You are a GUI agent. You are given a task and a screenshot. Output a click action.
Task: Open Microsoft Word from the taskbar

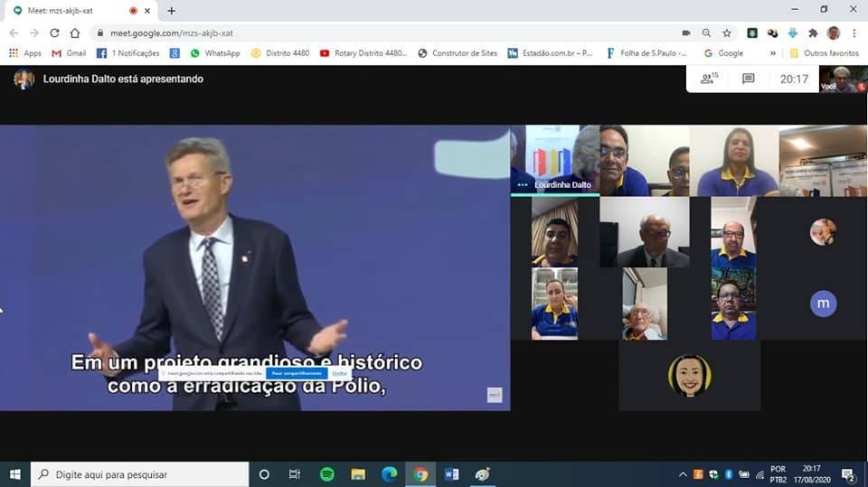(451, 474)
